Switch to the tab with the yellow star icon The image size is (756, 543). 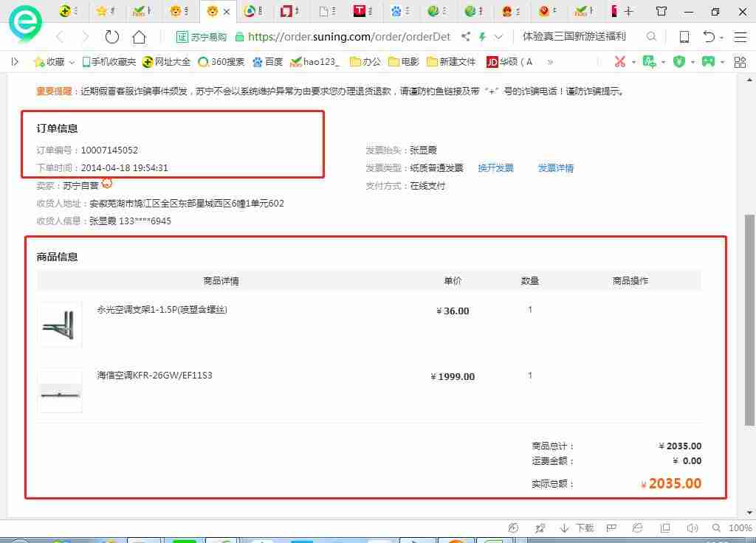click(106, 10)
